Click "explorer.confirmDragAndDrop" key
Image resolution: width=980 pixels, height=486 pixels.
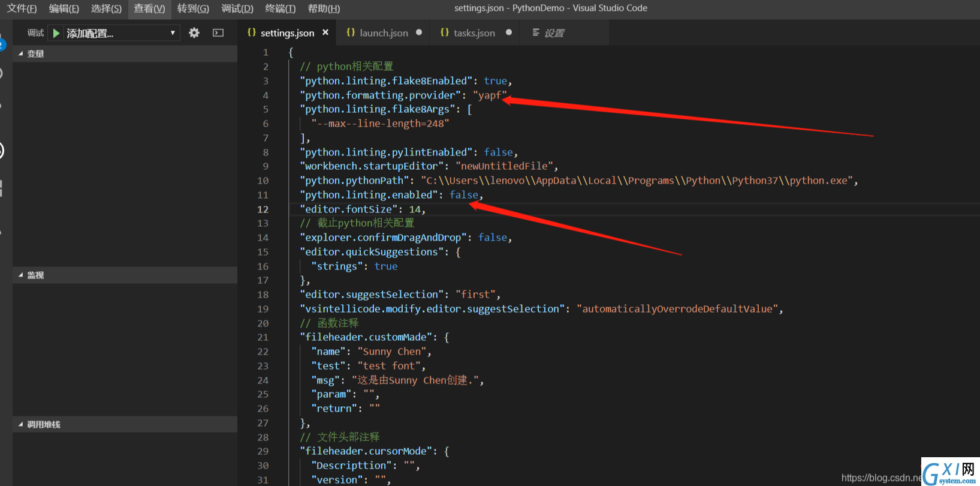383,238
